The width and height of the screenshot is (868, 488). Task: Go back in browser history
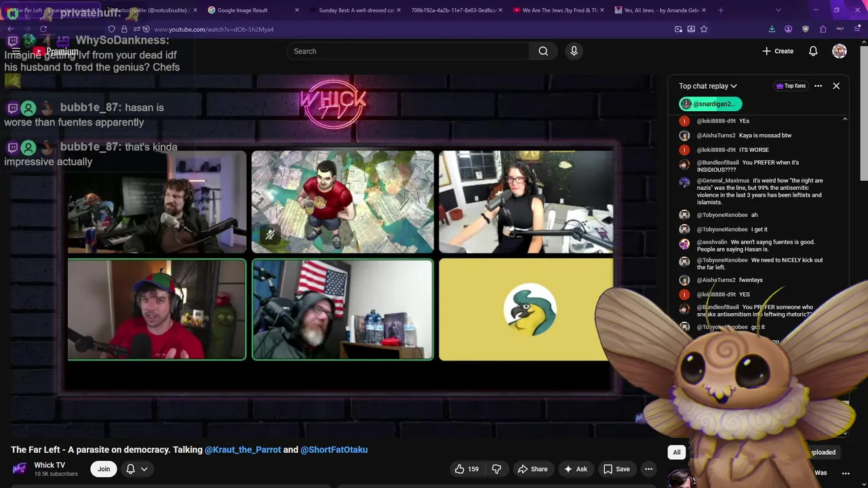pos(10,29)
